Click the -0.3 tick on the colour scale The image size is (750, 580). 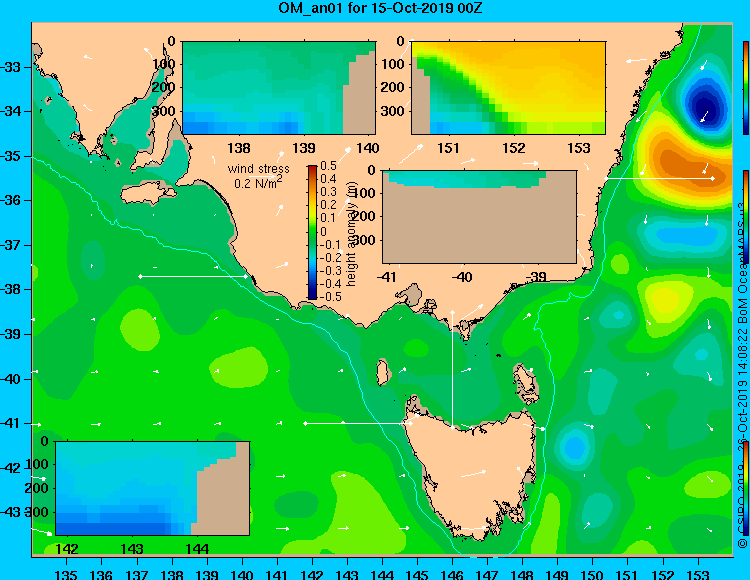click(x=330, y=271)
